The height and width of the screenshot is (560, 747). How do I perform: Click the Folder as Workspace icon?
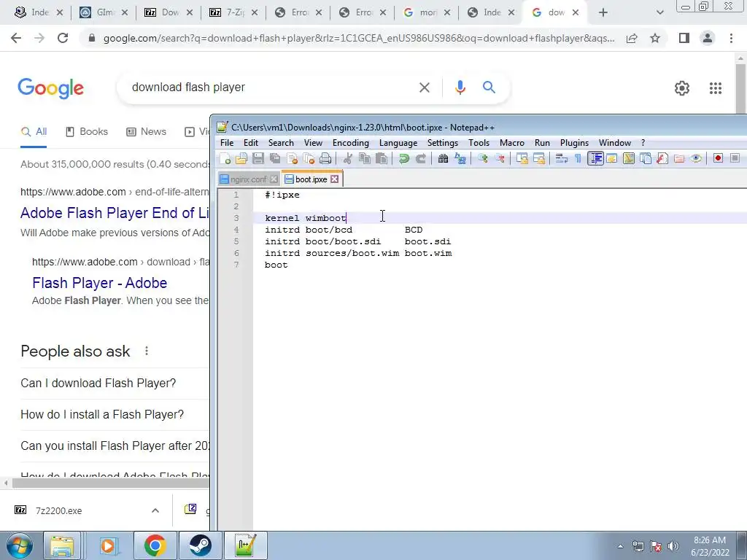tap(679, 158)
